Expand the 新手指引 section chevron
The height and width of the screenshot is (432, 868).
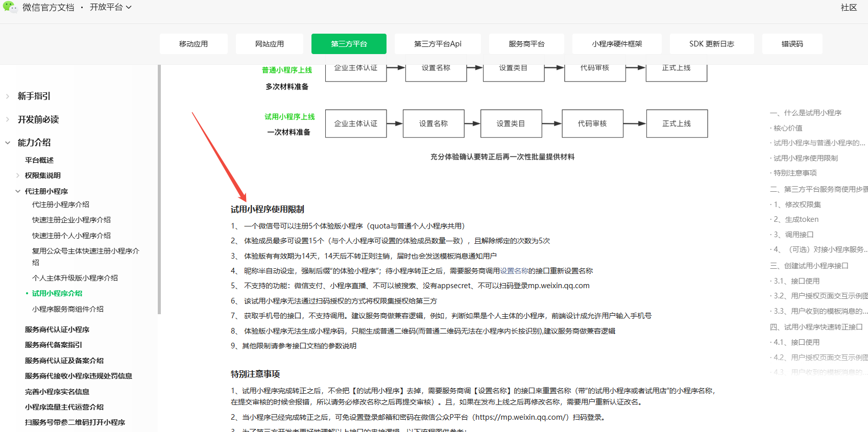pos(8,96)
